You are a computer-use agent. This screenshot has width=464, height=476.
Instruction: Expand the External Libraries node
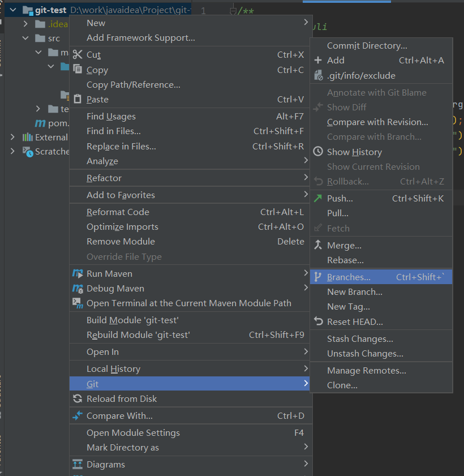(12, 137)
